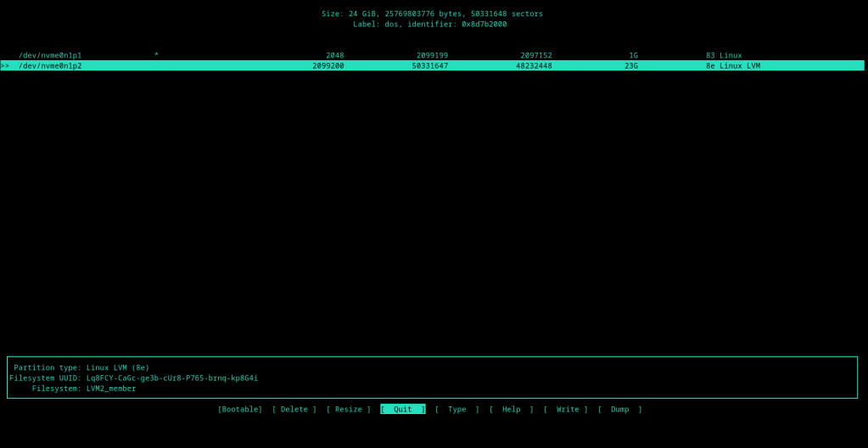The height and width of the screenshot is (448, 868).
Task: Choose the Delete menu option
Action: [x=294, y=409]
